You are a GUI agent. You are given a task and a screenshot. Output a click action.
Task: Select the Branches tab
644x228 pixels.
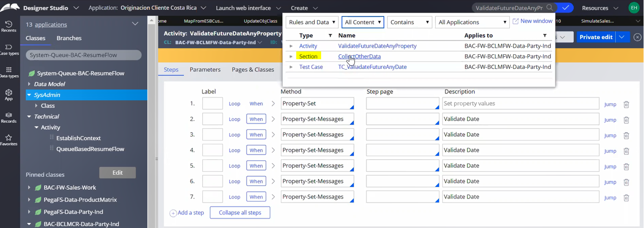pos(69,38)
